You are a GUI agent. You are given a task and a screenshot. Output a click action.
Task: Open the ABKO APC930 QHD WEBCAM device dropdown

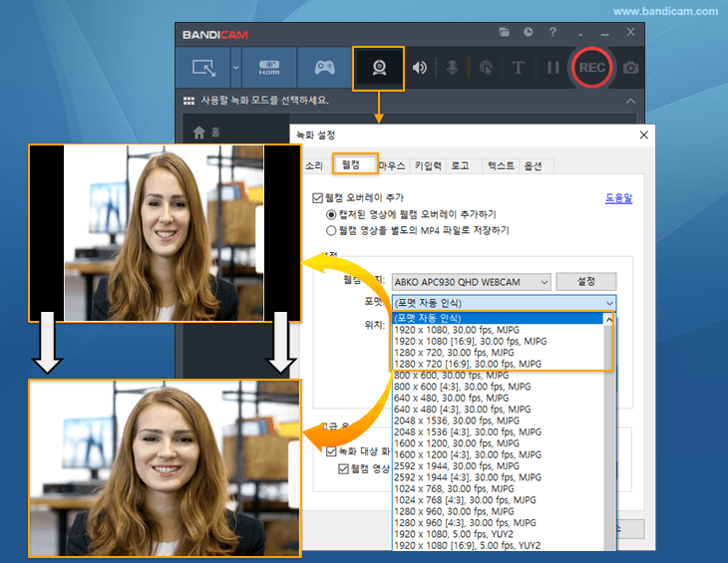(x=470, y=282)
